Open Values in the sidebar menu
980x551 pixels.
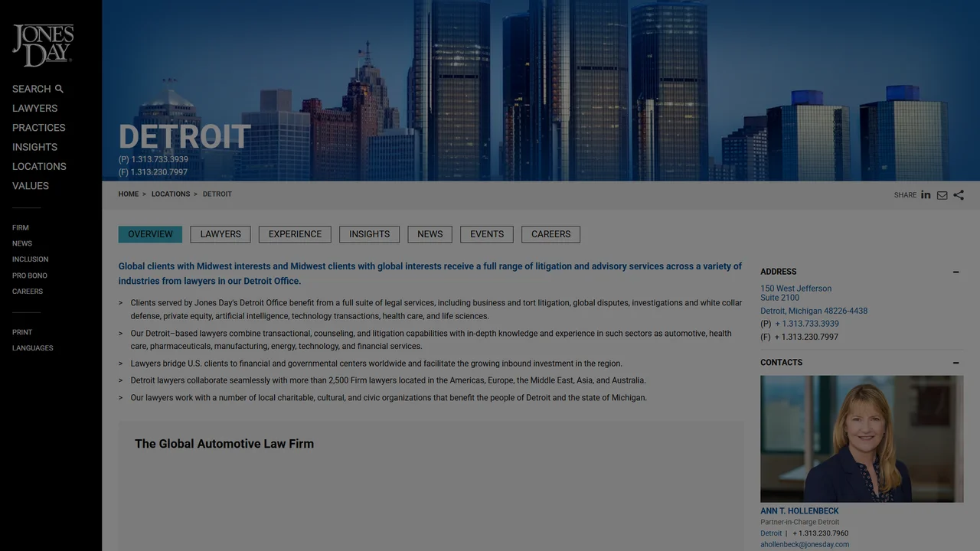click(31, 186)
